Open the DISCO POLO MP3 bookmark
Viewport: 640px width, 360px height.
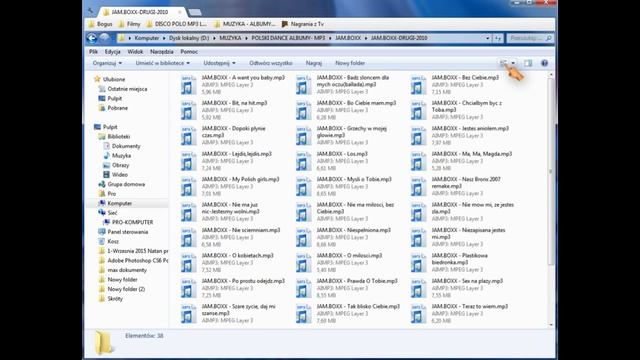pos(176,24)
